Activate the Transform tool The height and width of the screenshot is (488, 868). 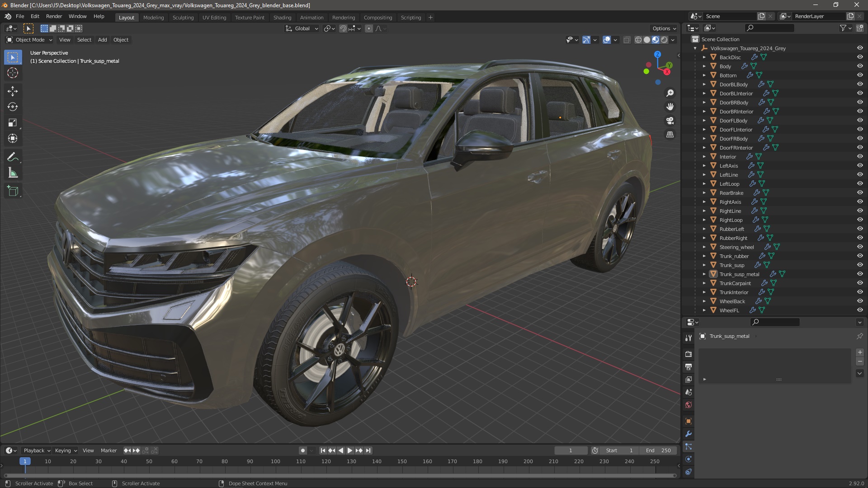click(13, 139)
